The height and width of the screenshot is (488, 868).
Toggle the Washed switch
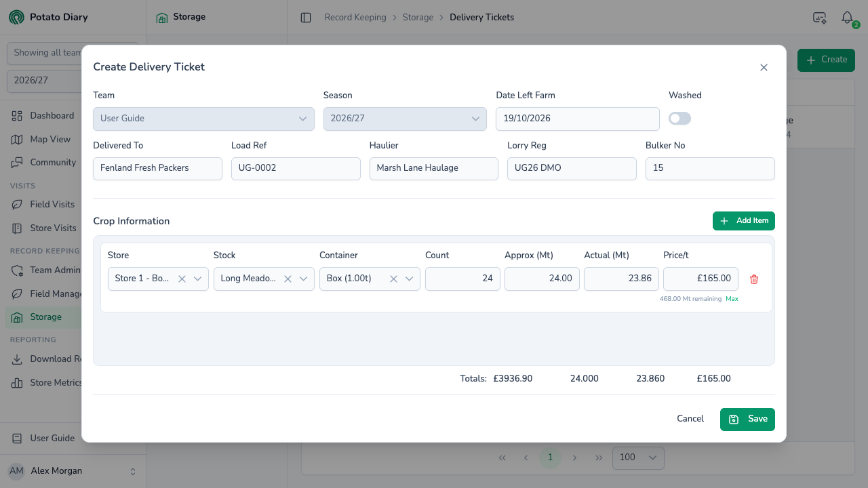pyautogui.click(x=679, y=119)
